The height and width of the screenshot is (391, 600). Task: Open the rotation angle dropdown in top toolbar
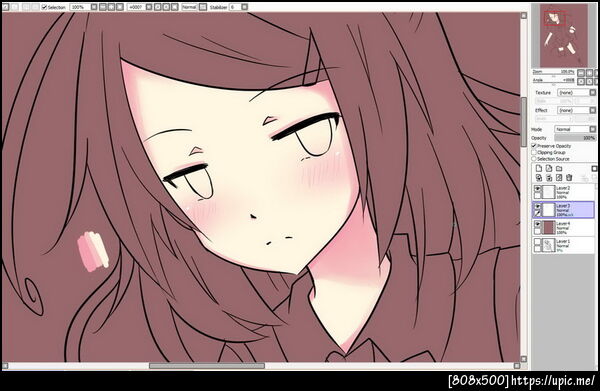click(149, 7)
